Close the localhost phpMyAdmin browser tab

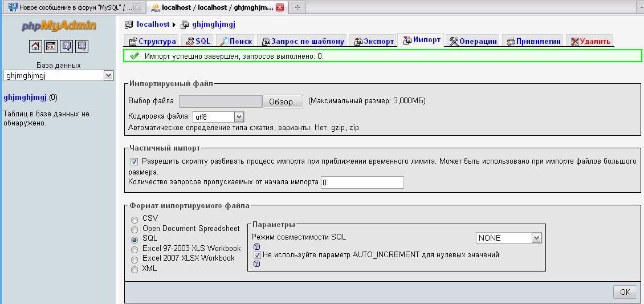[279, 7]
